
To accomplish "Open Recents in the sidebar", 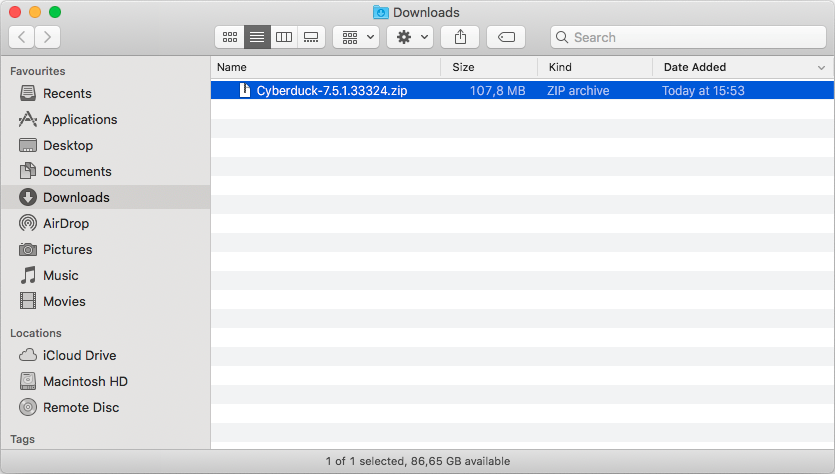I will pos(67,93).
